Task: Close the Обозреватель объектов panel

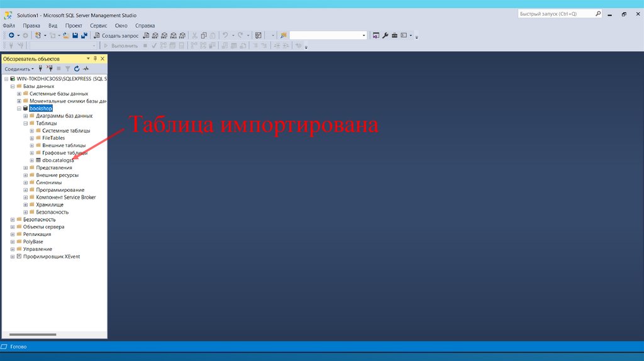Action: coord(103,58)
